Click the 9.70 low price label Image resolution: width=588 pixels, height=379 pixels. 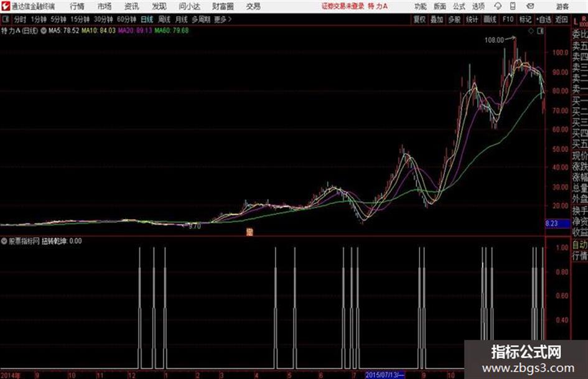(195, 227)
